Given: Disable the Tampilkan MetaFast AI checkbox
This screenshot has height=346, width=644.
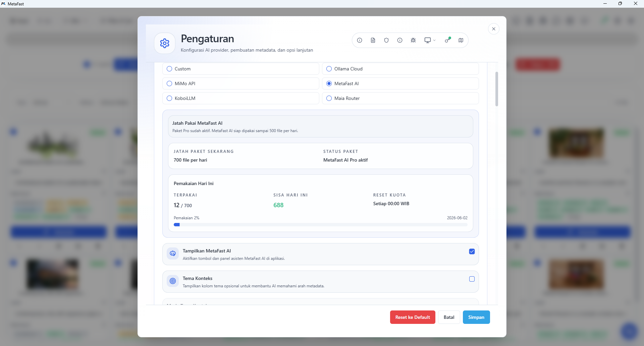Looking at the screenshot, I should pyautogui.click(x=472, y=251).
